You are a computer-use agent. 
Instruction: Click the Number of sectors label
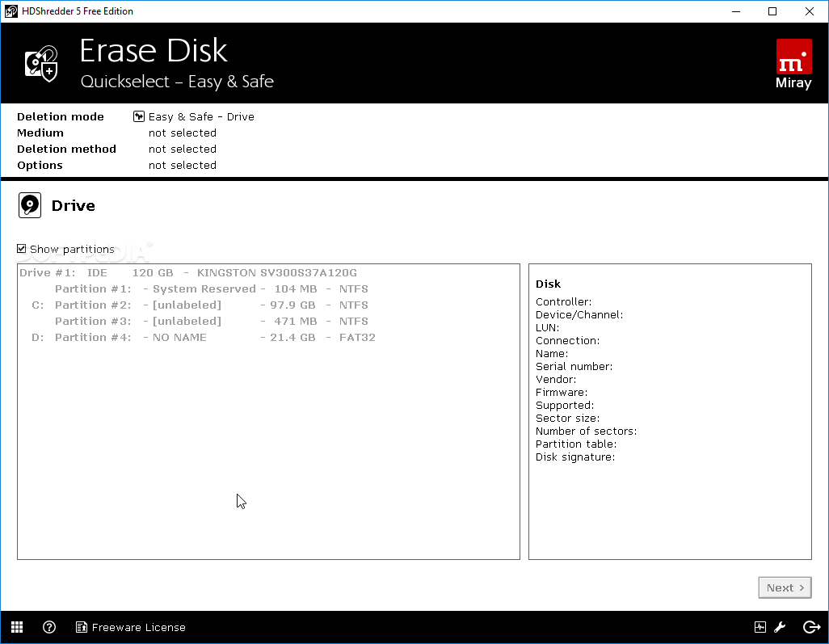587,431
